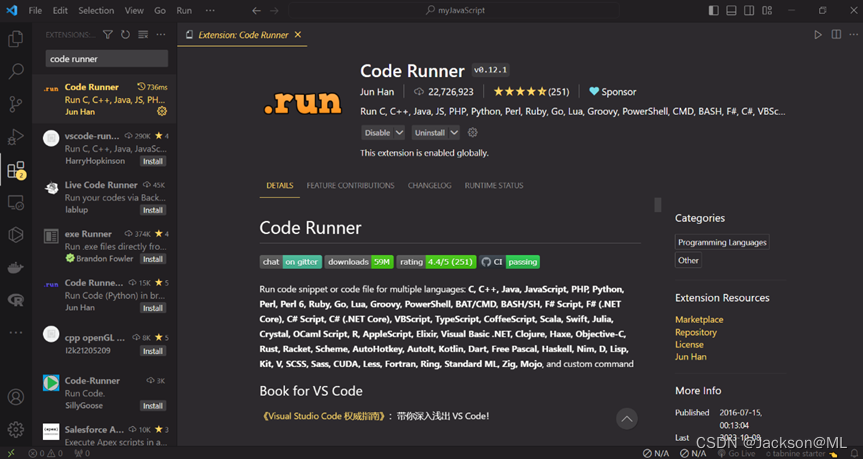Click the Sponsor link
Viewport: 863px width, 459px height.
613,92
